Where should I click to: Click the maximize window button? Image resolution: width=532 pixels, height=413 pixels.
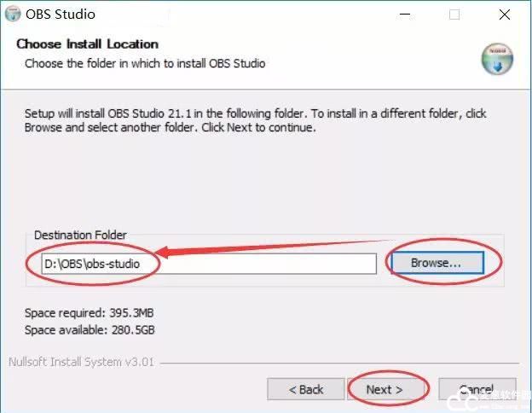[x=454, y=15]
